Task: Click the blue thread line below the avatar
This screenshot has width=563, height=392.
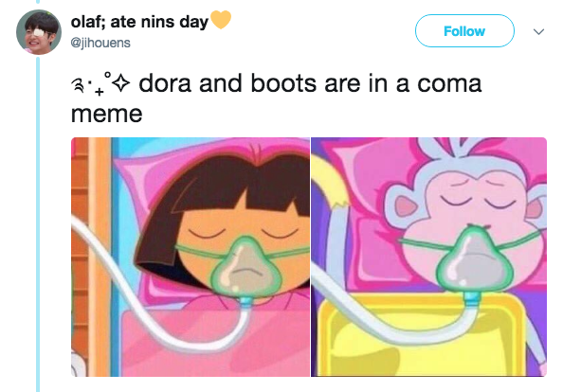Action: point(38,223)
